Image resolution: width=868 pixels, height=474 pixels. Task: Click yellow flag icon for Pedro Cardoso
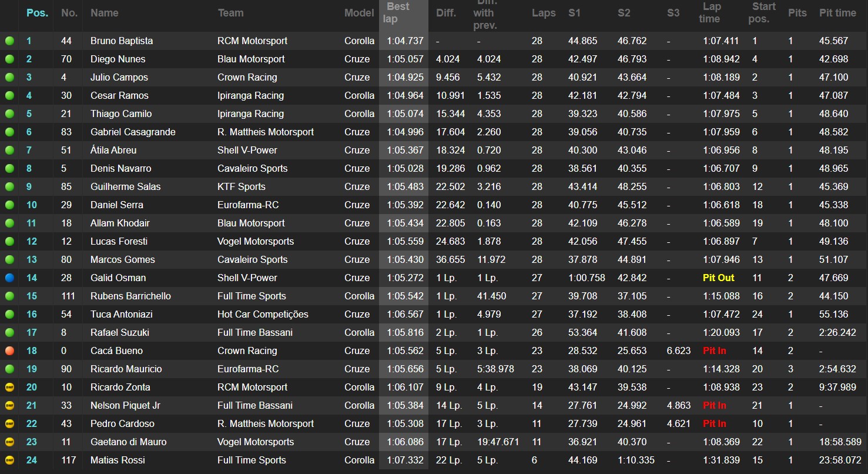pos(9,424)
